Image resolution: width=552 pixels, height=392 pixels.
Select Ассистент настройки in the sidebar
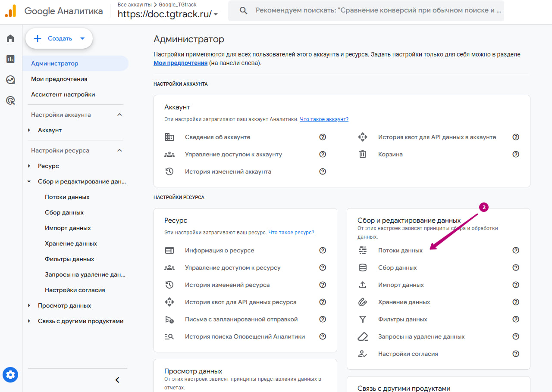(63, 94)
